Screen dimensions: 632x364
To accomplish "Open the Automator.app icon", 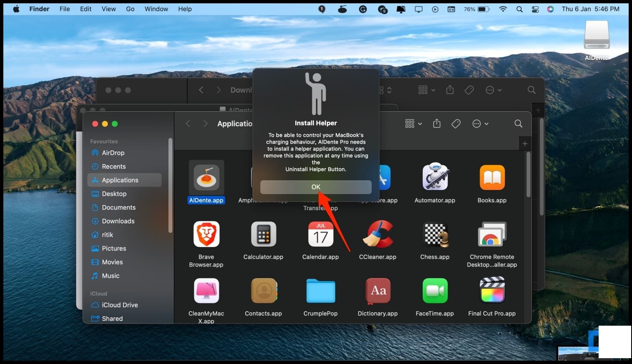I will tap(435, 177).
